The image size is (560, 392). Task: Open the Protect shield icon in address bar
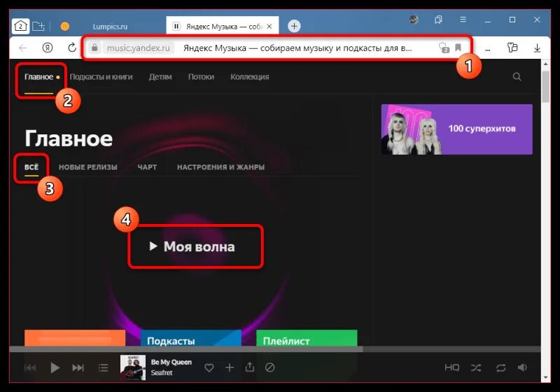[x=444, y=48]
